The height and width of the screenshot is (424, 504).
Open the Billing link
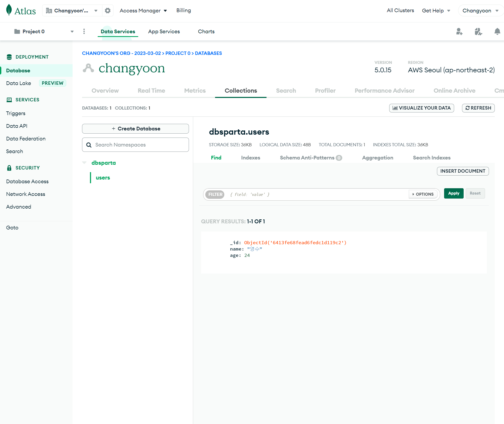184,10
